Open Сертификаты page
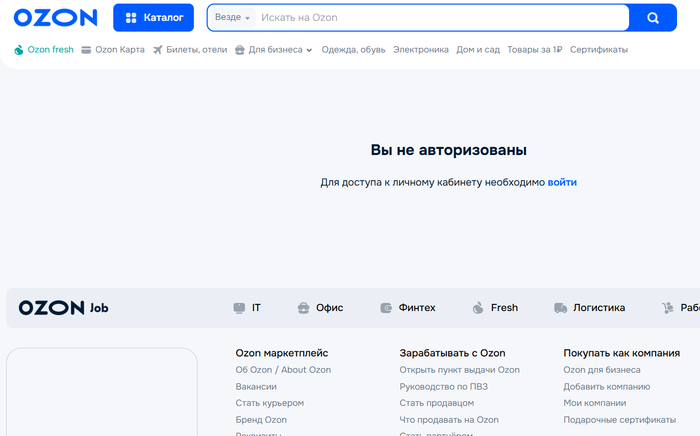 pyautogui.click(x=598, y=50)
